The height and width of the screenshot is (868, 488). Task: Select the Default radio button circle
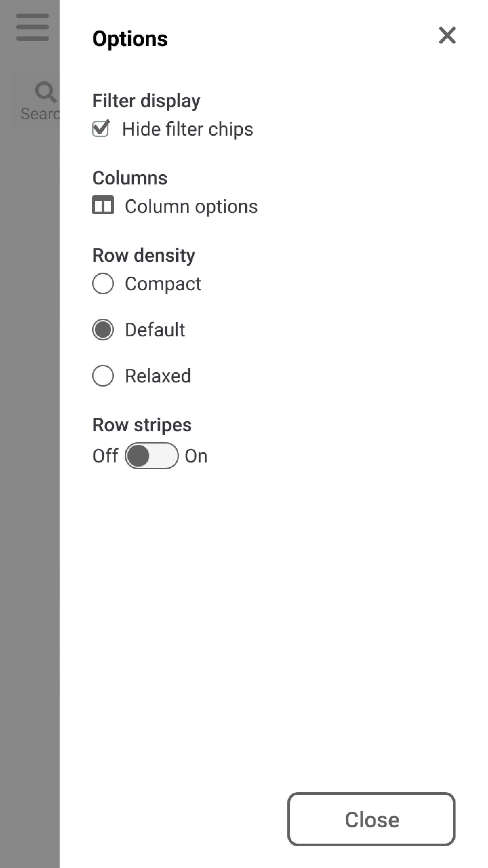[x=103, y=330]
